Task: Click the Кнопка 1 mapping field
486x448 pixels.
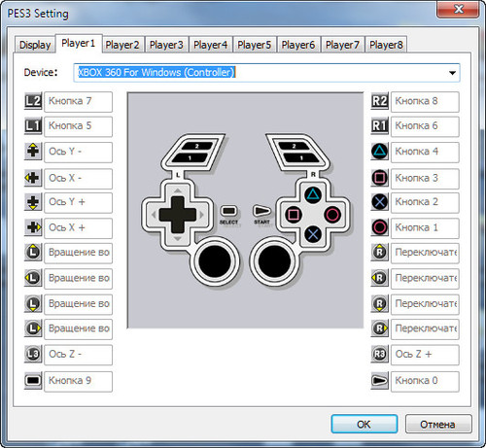Action: 425,228
